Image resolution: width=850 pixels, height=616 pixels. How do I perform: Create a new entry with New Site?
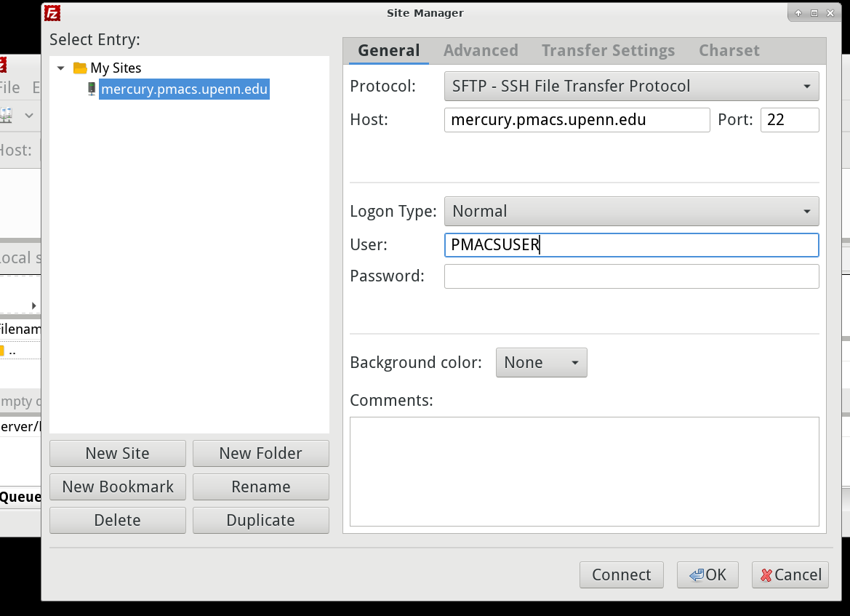click(117, 453)
